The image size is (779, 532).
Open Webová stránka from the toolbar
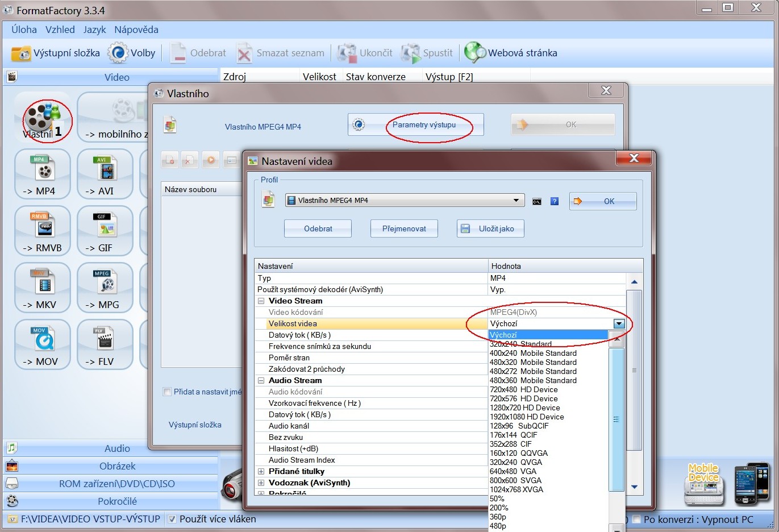[x=511, y=53]
